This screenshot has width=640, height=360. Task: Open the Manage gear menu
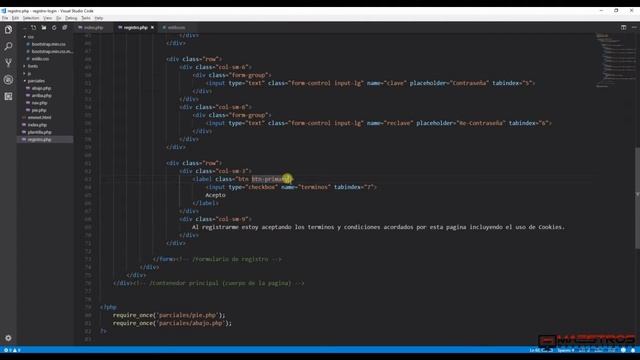point(8,338)
